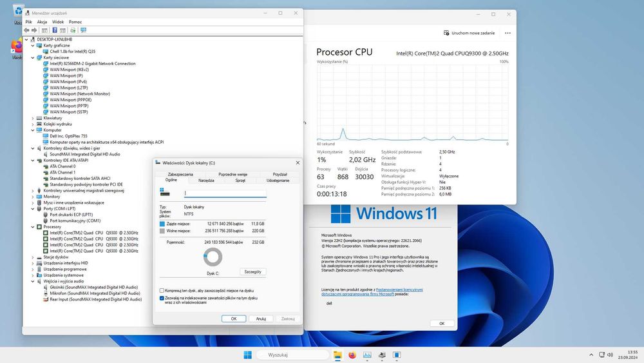Click the Chell 1.8b for Intel(R) Q35 display adapter icon

click(x=46, y=52)
